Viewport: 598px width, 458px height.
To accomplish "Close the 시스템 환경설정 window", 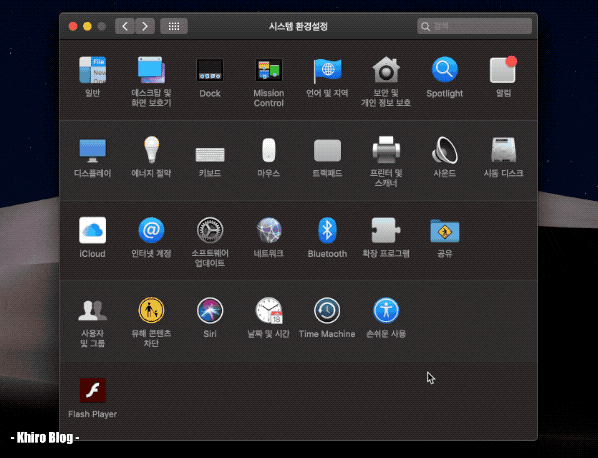I will click(73, 26).
